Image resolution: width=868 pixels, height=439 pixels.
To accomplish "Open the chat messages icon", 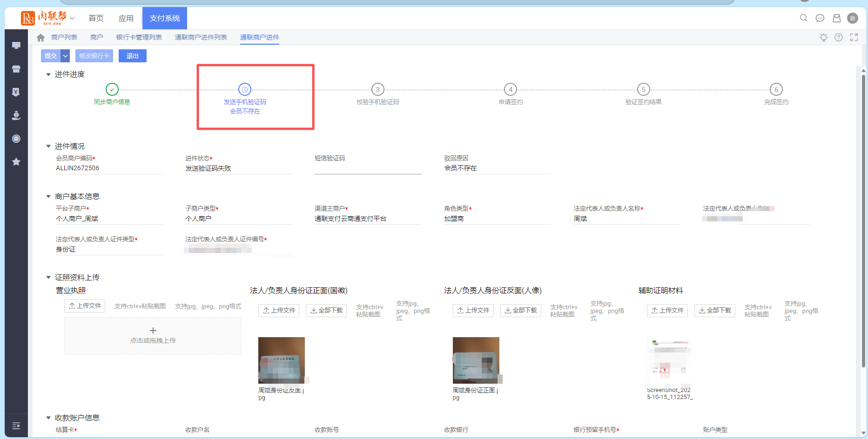I will pos(820,18).
